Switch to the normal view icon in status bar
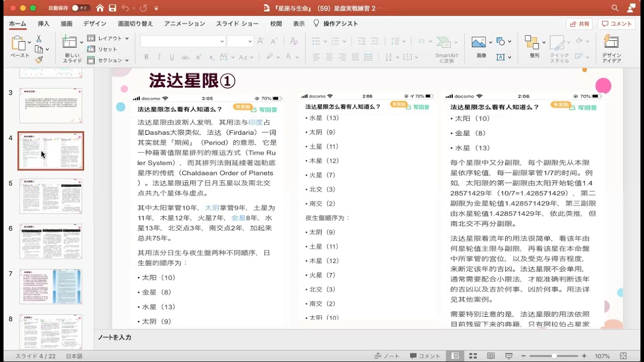The image size is (644, 362). pyautogui.click(x=455, y=356)
